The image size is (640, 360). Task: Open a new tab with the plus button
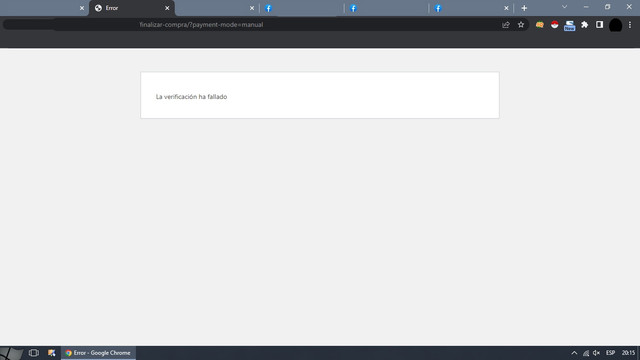(x=524, y=8)
